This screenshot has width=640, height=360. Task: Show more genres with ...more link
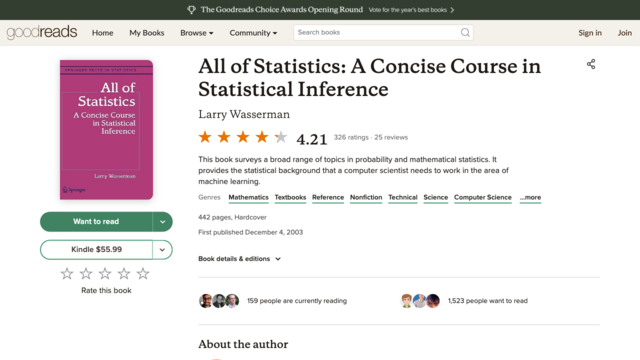[530, 198]
